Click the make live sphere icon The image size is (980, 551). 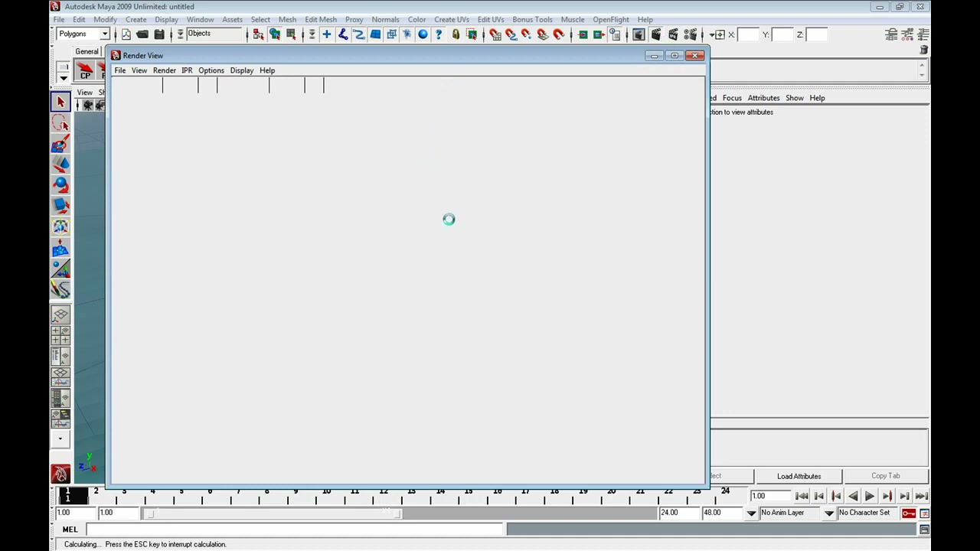423,34
